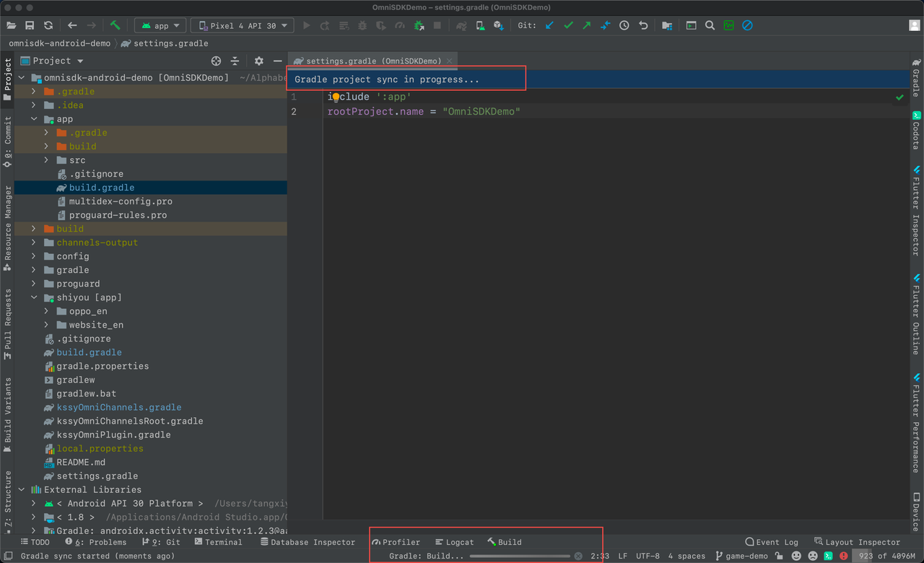The width and height of the screenshot is (924, 563).
Task: Open the Flutter Inspector side tab
Action: point(915,210)
